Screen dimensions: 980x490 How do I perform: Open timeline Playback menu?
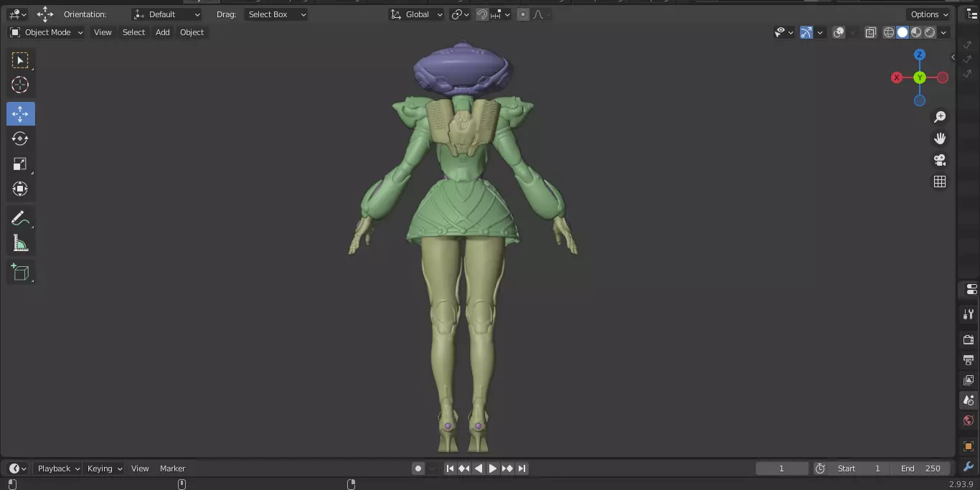click(x=59, y=468)
